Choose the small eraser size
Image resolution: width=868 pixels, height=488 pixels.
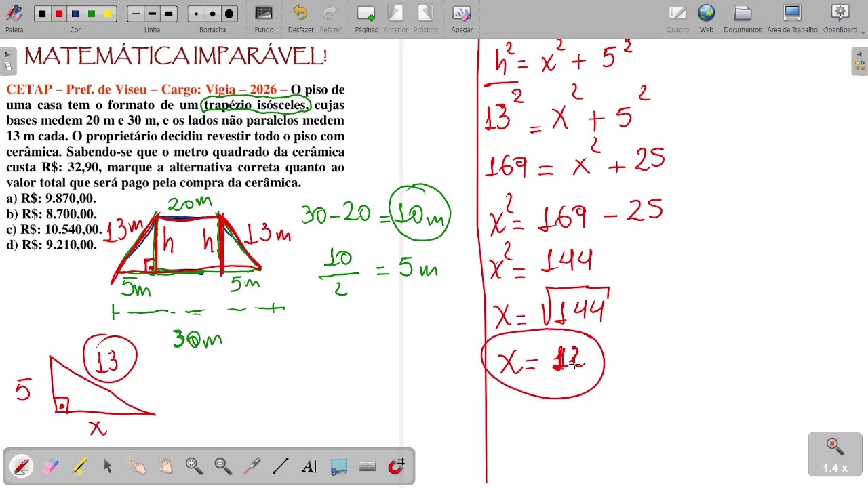(197, 14)
